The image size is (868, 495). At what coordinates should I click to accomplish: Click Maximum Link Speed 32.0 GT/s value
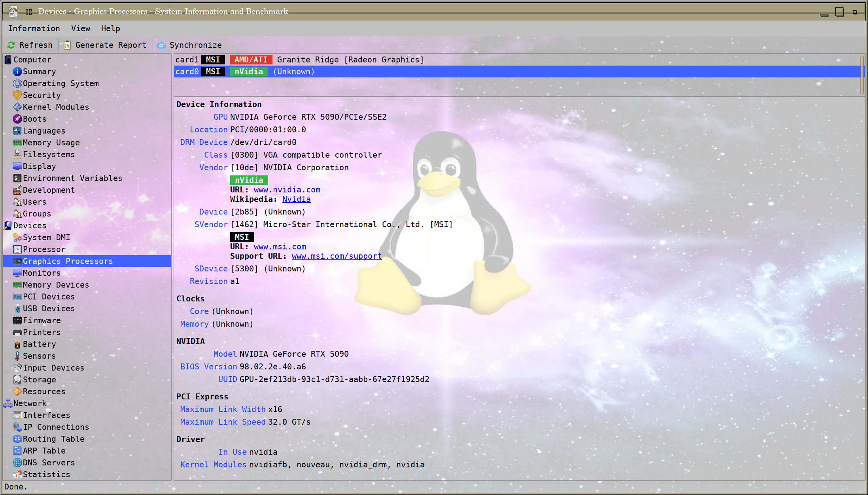tap(289, 422)
